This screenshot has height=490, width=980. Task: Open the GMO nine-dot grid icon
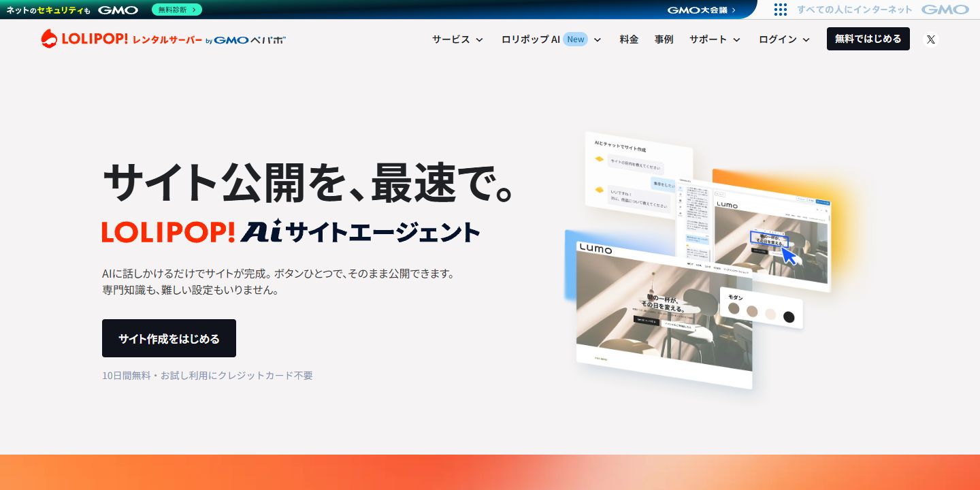click(x=781, y=10)
